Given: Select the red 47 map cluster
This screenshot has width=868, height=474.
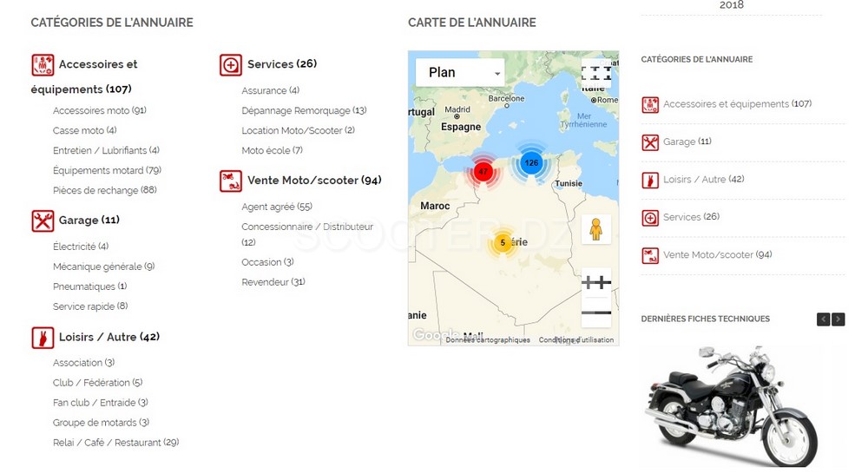Looking at the screenshot, I should click(483, 172).
